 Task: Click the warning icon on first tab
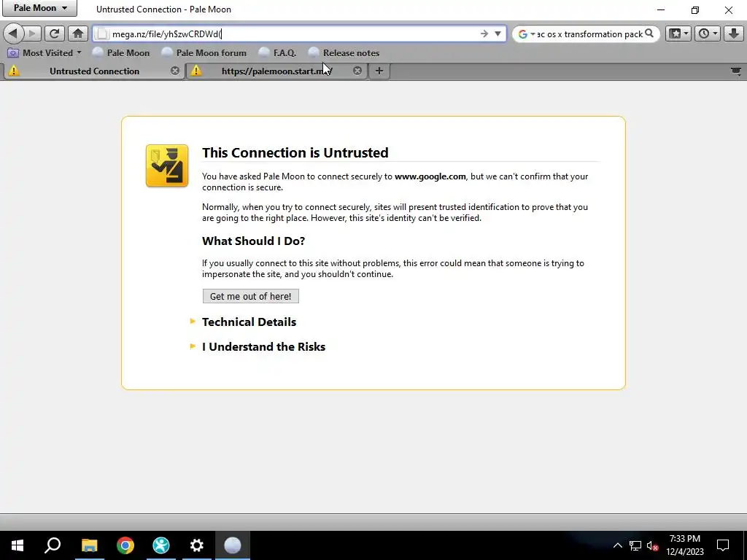(14, 71)
